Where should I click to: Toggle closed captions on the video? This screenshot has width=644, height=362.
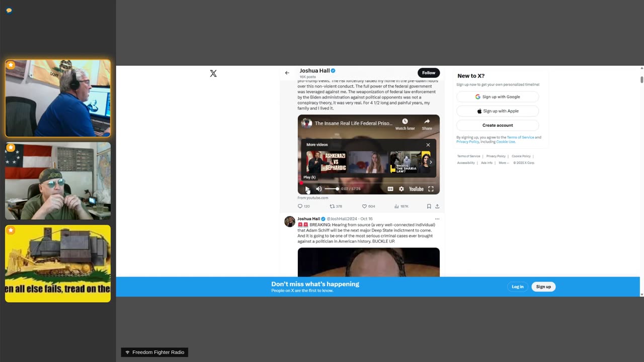tap(390, 189)
